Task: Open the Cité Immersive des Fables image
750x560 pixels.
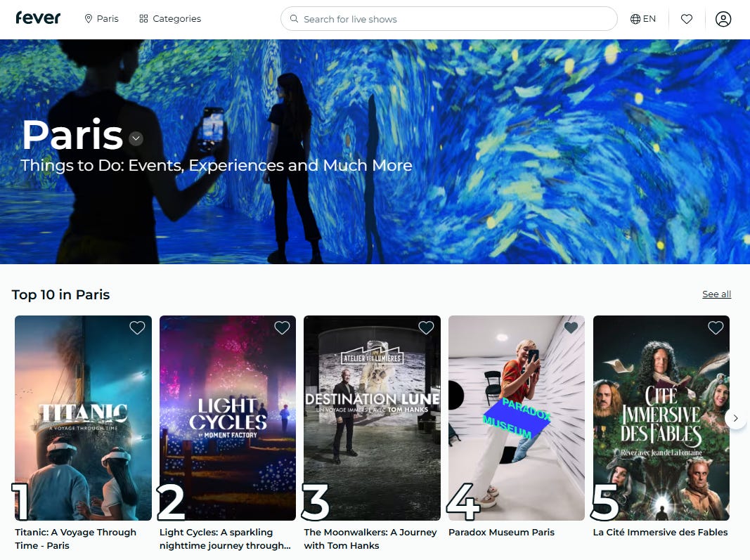Action: [661, 418]
